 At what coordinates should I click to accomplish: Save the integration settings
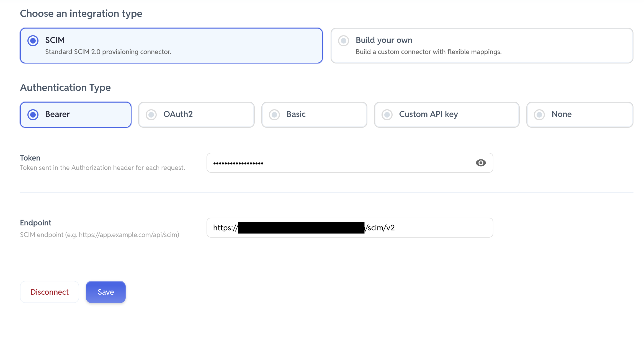click(x=105, y=292)
